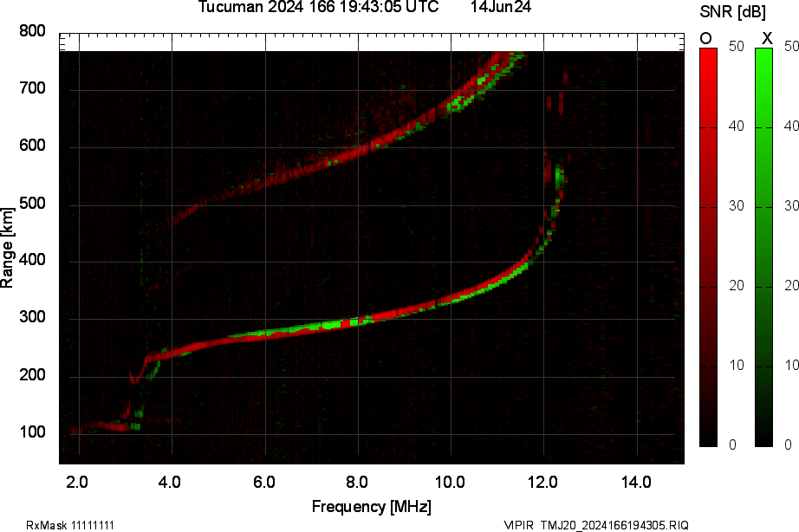This screenshot has height=532, width=799.
Task: Click the 2.0 MHz frequency tick label
Action: [77, 482]
